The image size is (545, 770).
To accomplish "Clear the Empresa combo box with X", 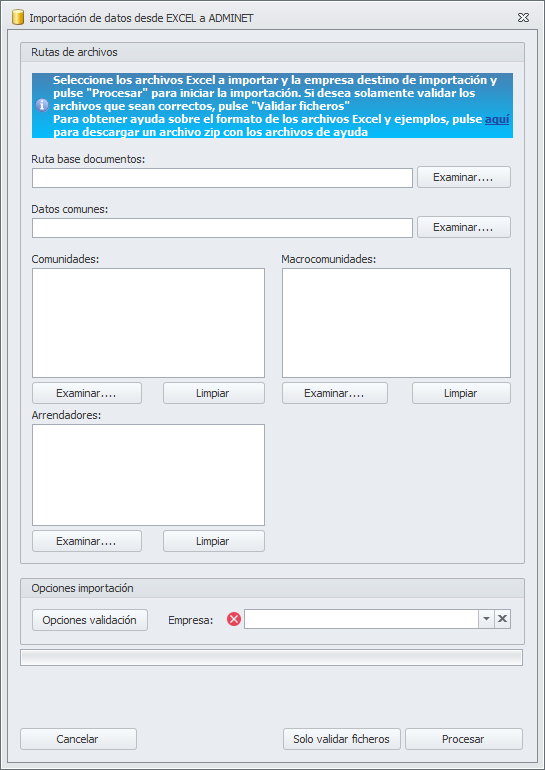I will point(502,619).
